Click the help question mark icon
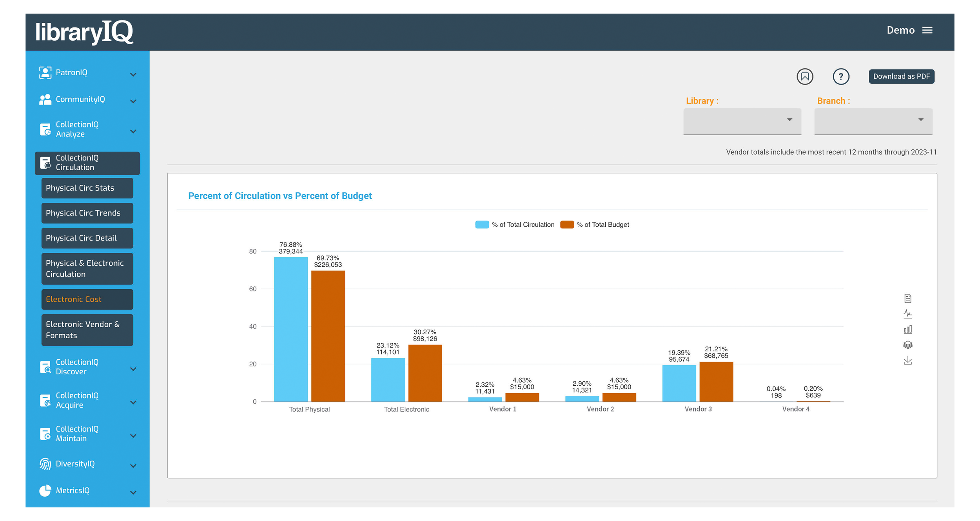Screen dimensions: 980x521 pyautogui.click(x=841, y=77)
